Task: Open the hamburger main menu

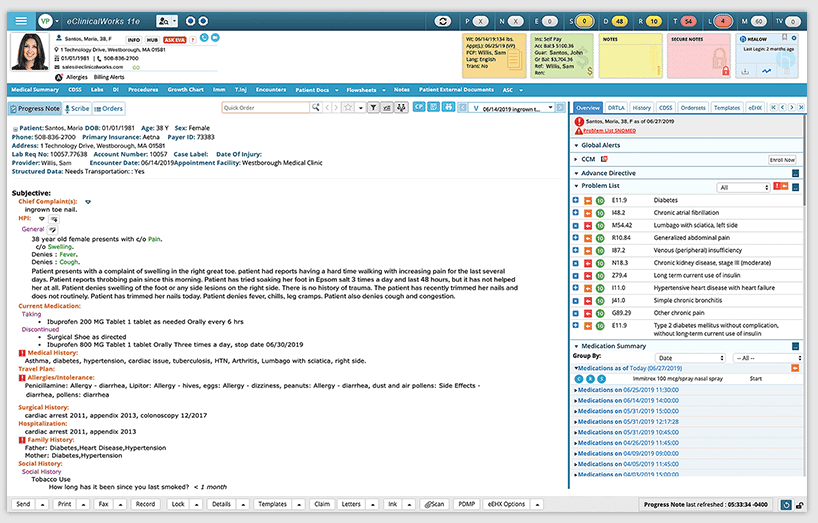Action: (x=21, y=21)
